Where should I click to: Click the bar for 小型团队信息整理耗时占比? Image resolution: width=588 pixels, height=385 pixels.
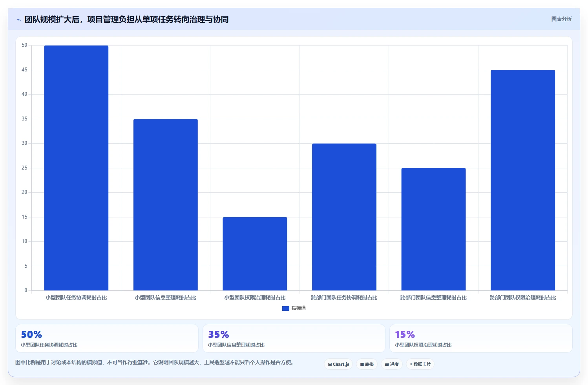[x=166, y=205]
